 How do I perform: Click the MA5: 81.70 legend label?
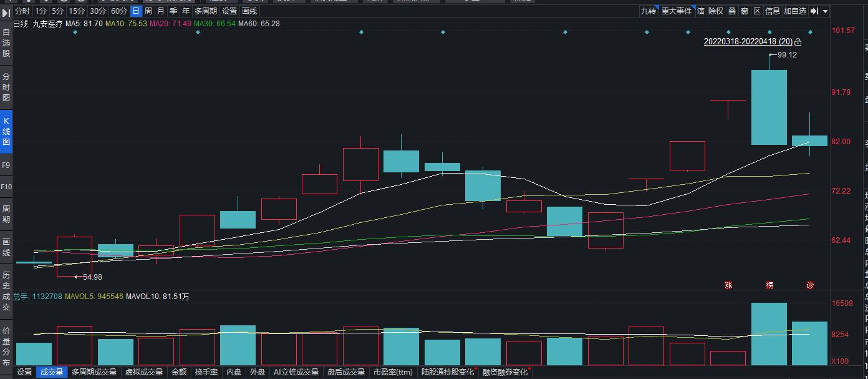(x=84, y=24)
